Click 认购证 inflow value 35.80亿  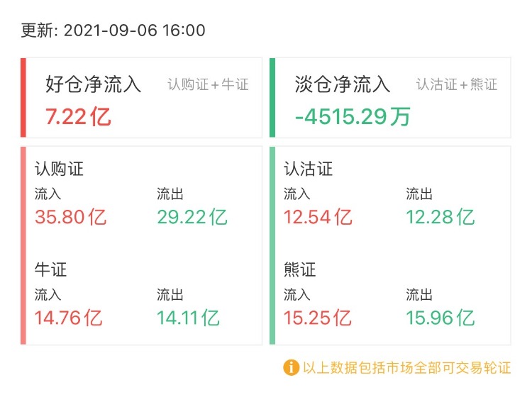[x=70, y=216]
